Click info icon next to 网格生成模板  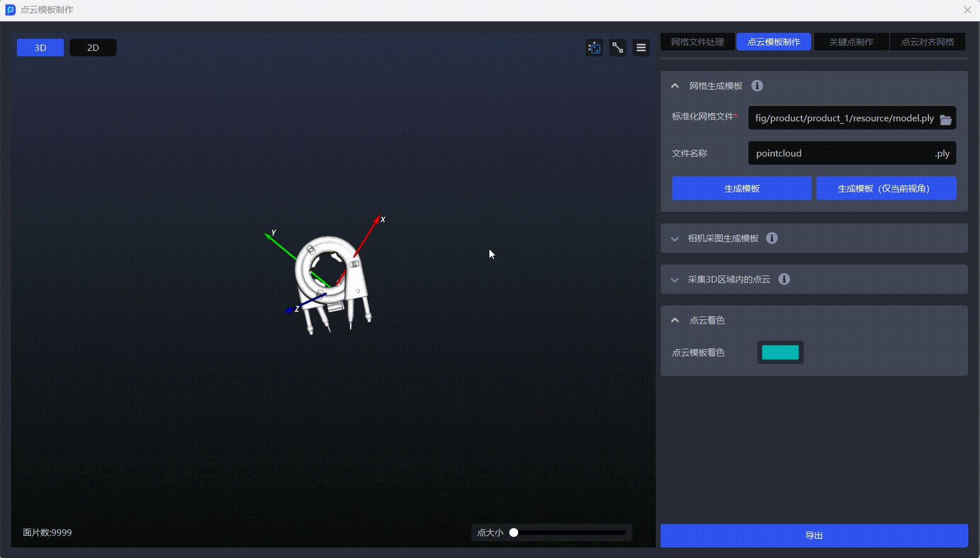coord(757,86)
